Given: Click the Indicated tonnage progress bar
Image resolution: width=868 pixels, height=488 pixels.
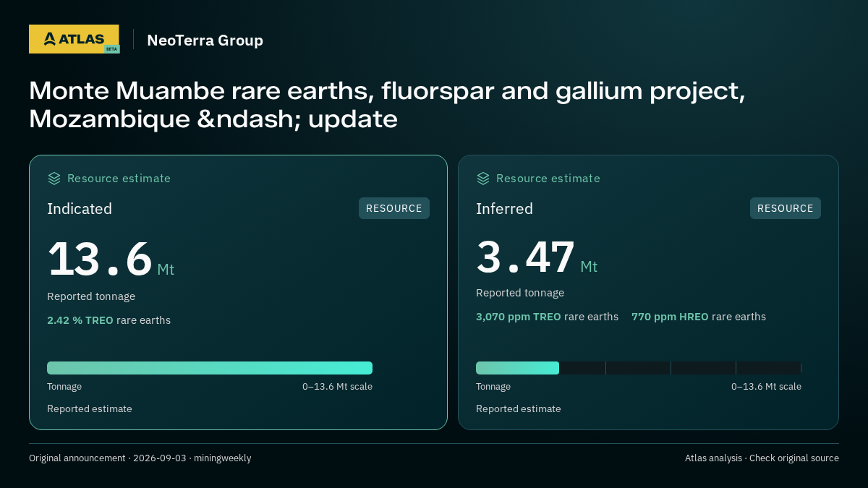Looking at the screenshot, I should click(x=210, y=368).
